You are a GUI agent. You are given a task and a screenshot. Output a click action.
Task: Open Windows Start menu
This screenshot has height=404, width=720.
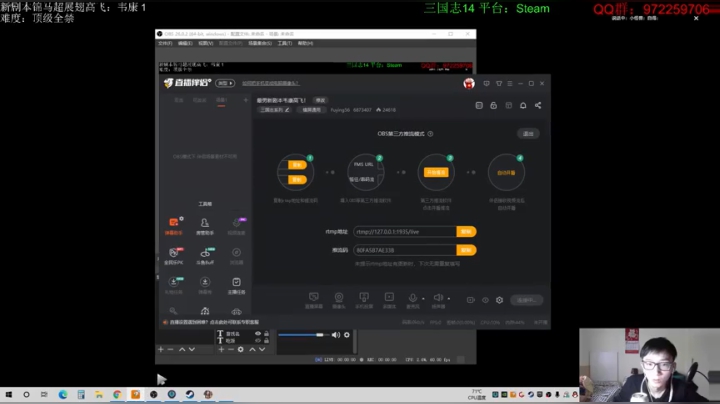[9, 394]
